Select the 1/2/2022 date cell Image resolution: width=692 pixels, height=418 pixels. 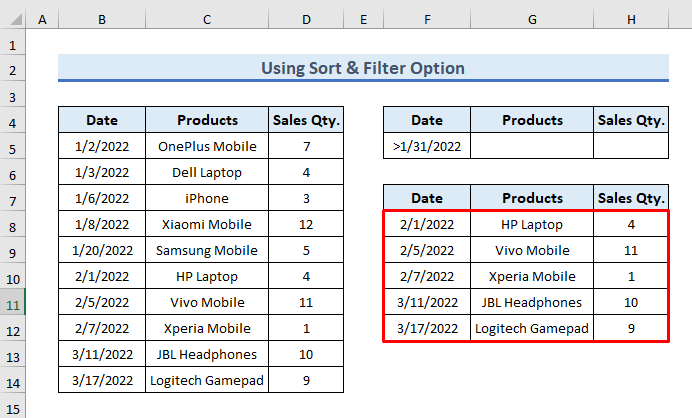click(102, 146)
